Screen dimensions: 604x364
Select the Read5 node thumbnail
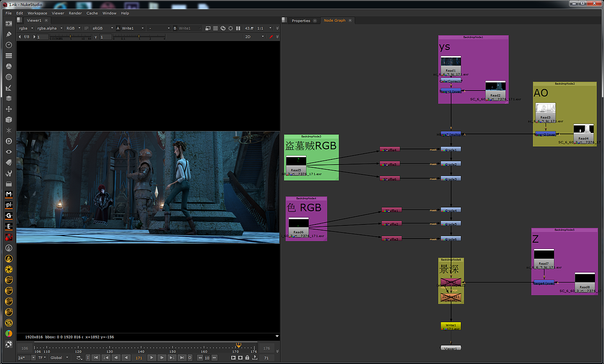click(x=296, y=161)
